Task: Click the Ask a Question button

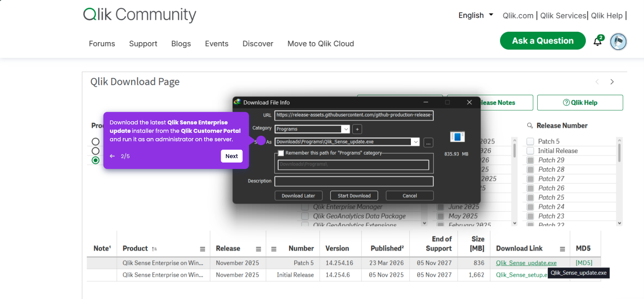Action: 542,41
